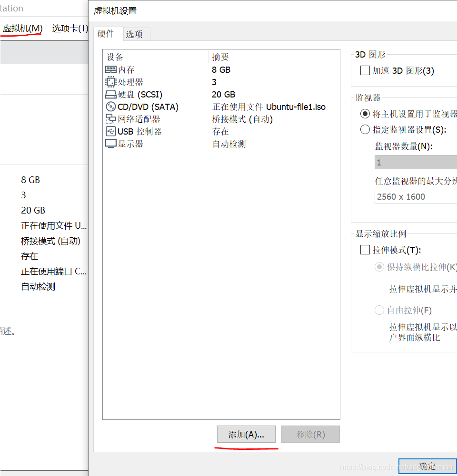Click 正在使用端口 C... in main window
Viewport: 457px width, 476px height.
coord(54,271)
